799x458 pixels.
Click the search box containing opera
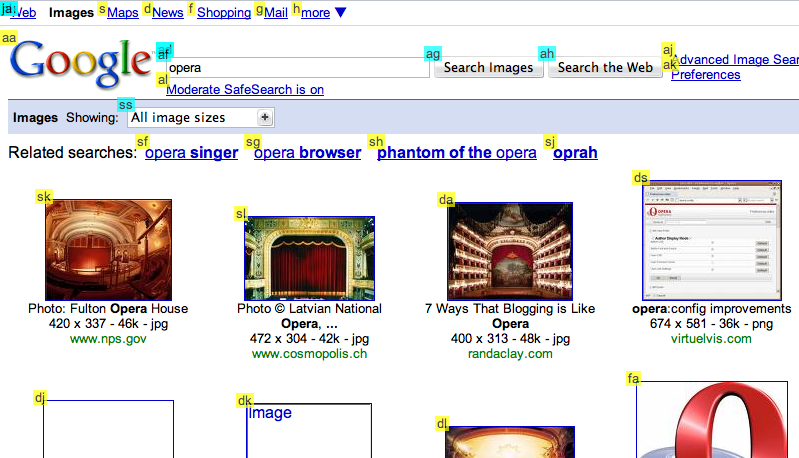pyautogui.click(x=298, y=68)
